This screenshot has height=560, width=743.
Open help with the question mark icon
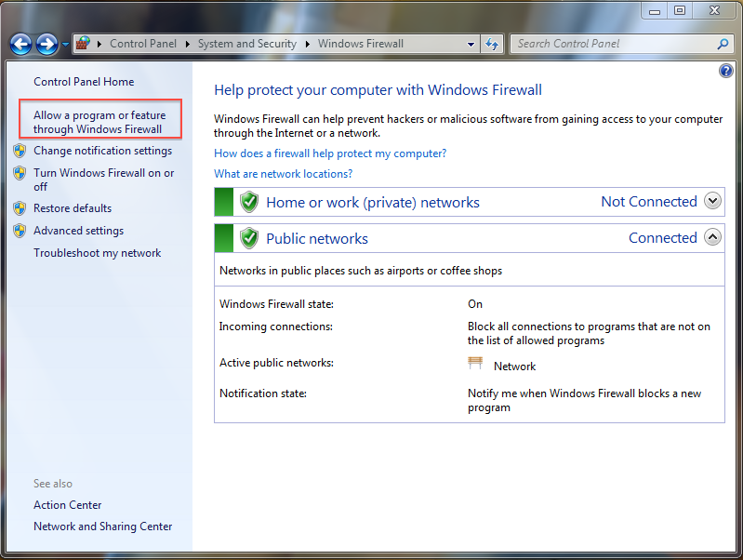tap(725, 71)
